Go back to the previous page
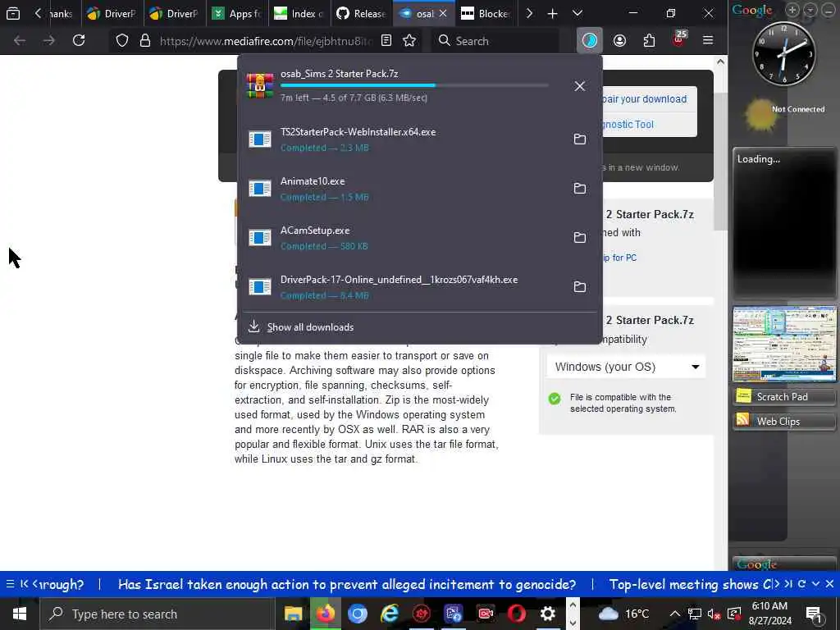 click(20, 41)
